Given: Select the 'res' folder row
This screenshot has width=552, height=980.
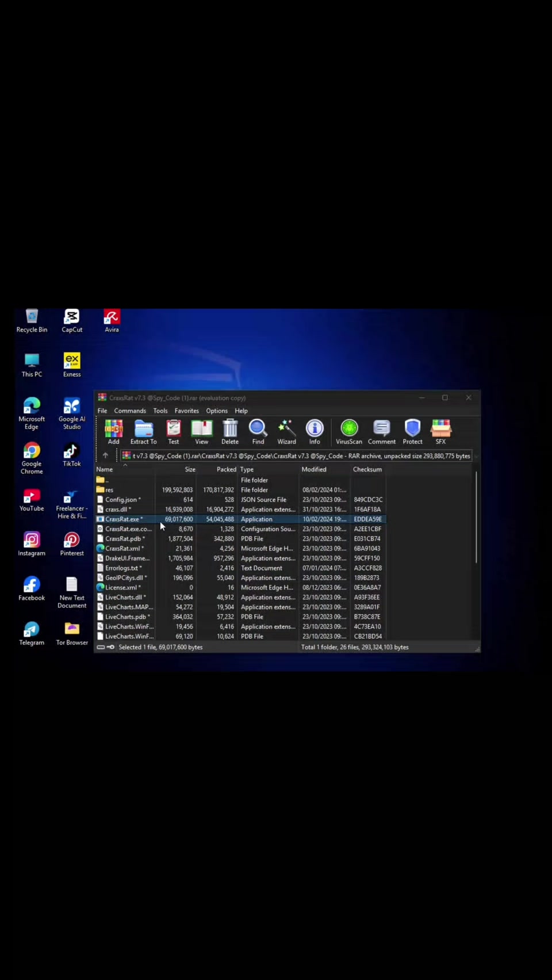Looking at the screenshot, I should 240,490.
